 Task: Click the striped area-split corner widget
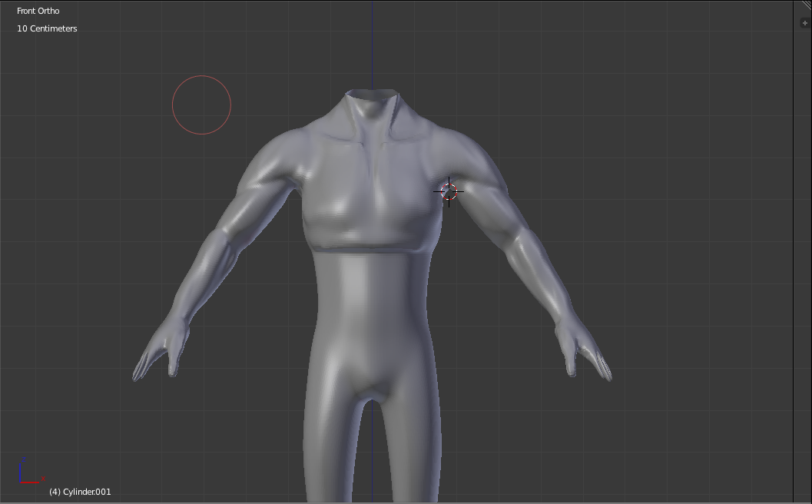807,4
